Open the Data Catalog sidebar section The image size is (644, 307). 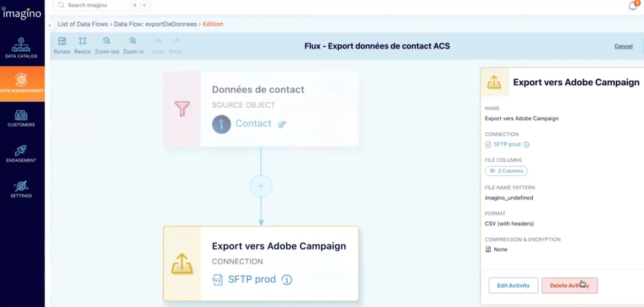point(21,48)
